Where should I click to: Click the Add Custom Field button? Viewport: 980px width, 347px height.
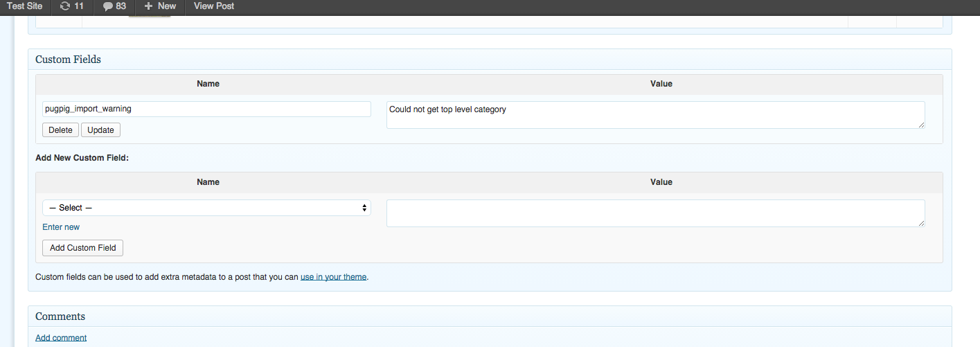(x=83, y=248)
